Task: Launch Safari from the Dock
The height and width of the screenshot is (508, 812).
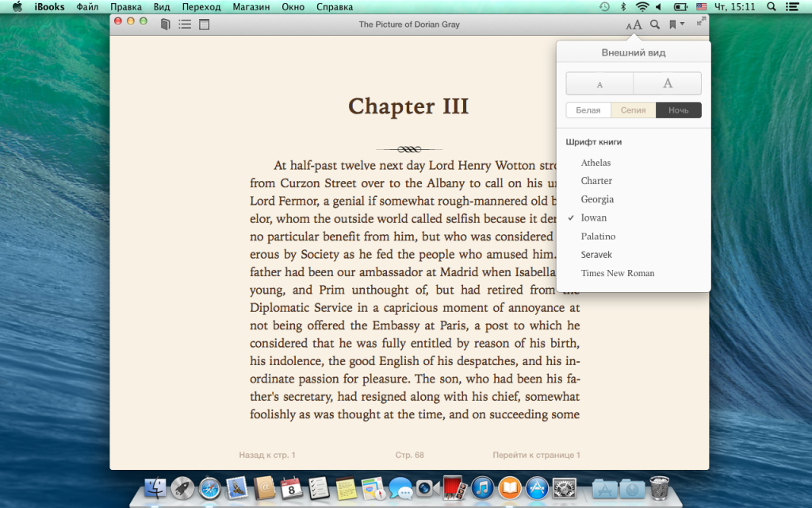Action: point(209,488)
